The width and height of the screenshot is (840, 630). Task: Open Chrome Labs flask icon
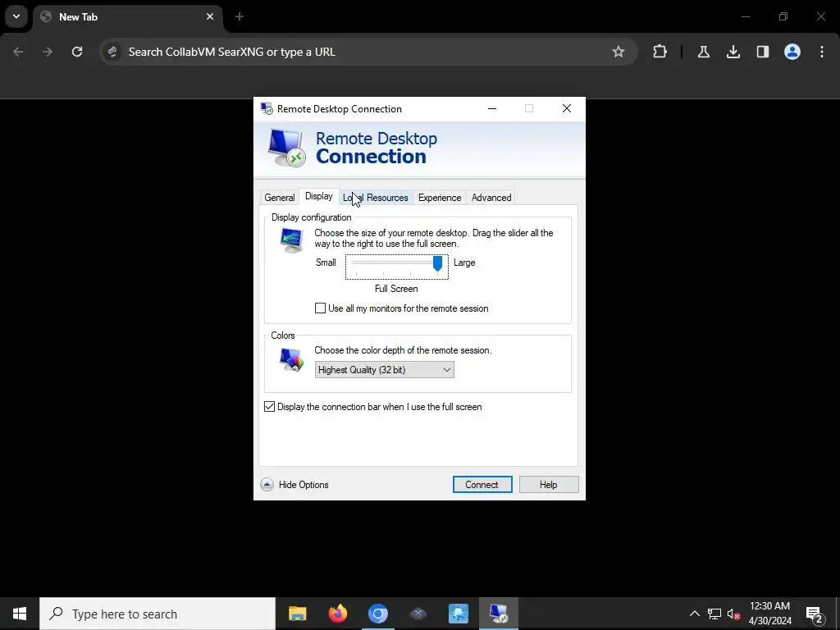pos(703,52)
